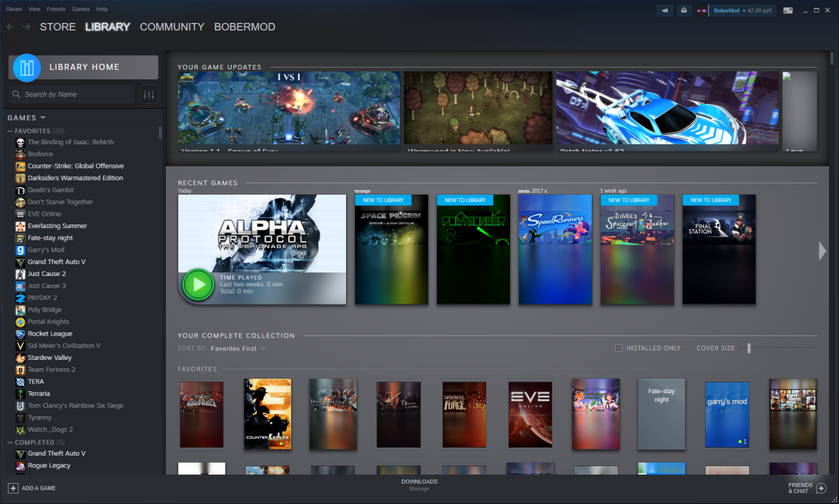Open the Games menu
The image size is (839, 504).
[81, 9]
